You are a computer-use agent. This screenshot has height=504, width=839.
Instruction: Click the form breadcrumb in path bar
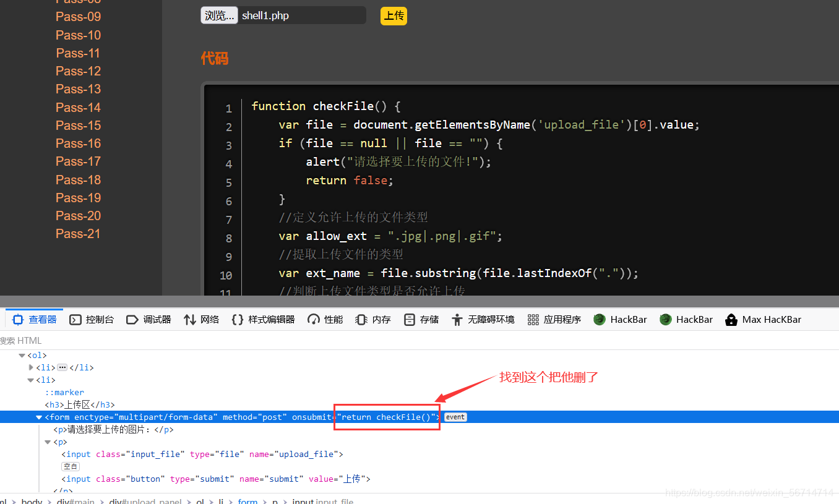coord(247,501)
